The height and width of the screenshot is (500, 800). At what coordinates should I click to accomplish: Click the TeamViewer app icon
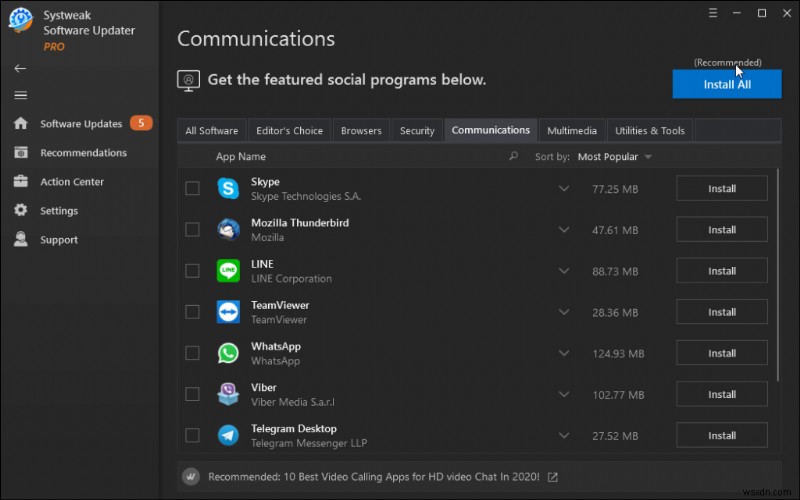[228, 312]
